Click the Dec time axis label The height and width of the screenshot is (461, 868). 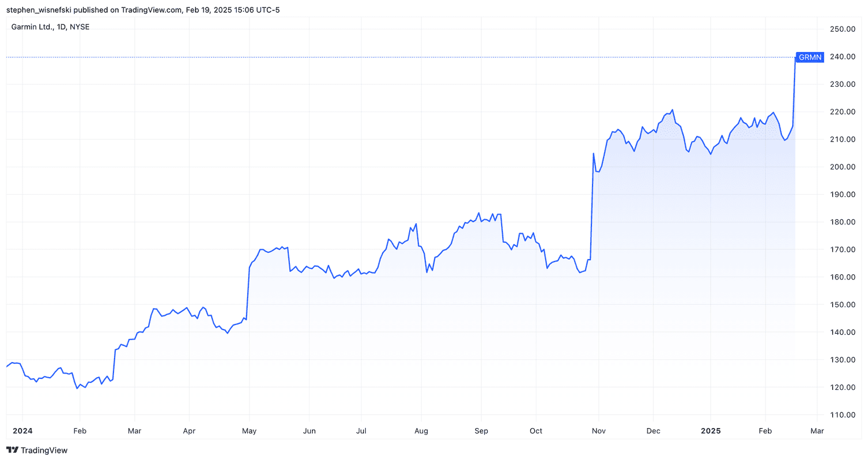(653, 431)
